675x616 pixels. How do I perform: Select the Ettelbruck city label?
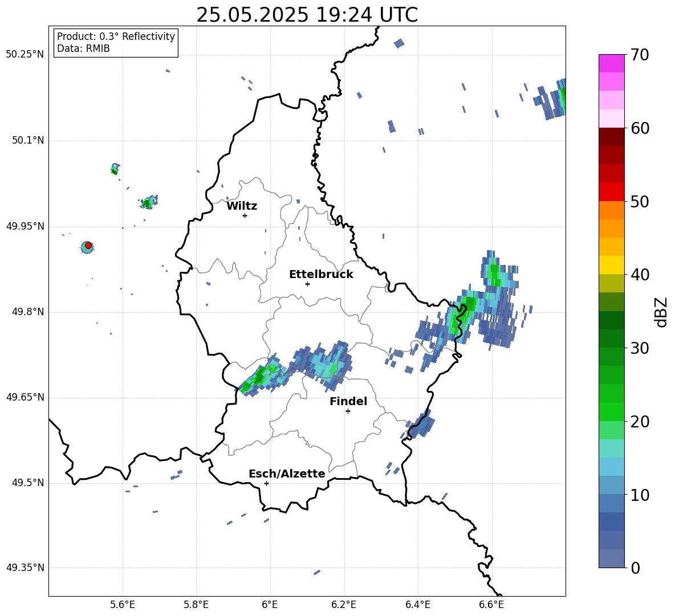click(x=321, y=275)
